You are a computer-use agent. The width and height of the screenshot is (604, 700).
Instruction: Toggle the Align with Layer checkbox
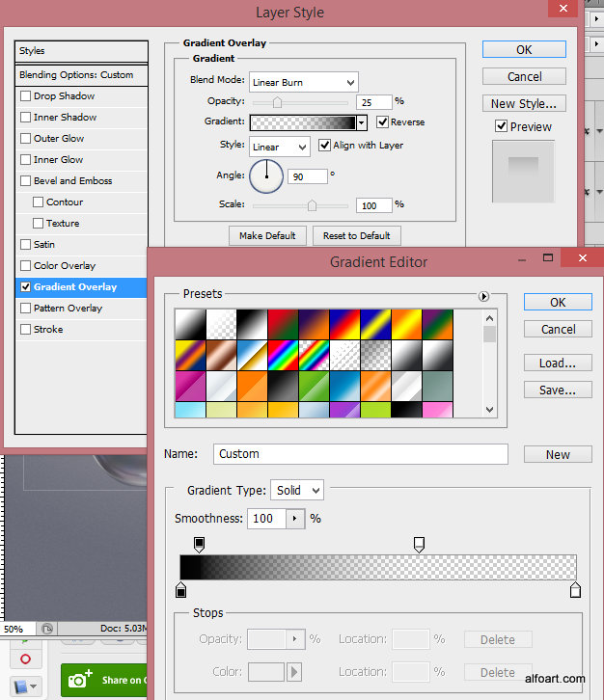point(324,146)
